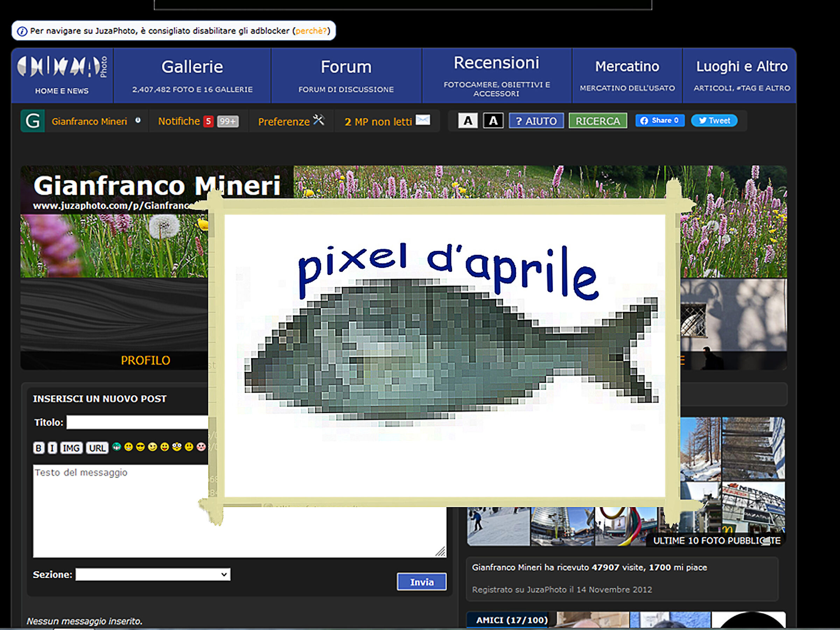Image resolution: width=840 pixels, height=630 pixels.
Task: Switch to the Profilo tab
Action: click(x=146, y=360)
